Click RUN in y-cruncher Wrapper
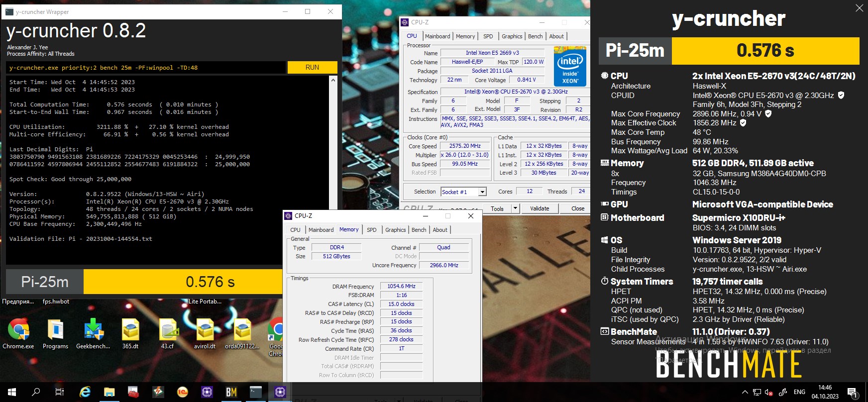The width and height of the screenshot is (868, 402). [312, 67]
